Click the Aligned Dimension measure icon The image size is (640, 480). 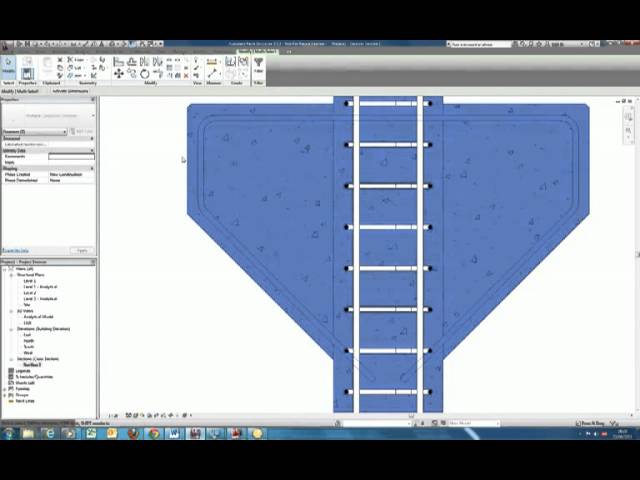[212, 62]
